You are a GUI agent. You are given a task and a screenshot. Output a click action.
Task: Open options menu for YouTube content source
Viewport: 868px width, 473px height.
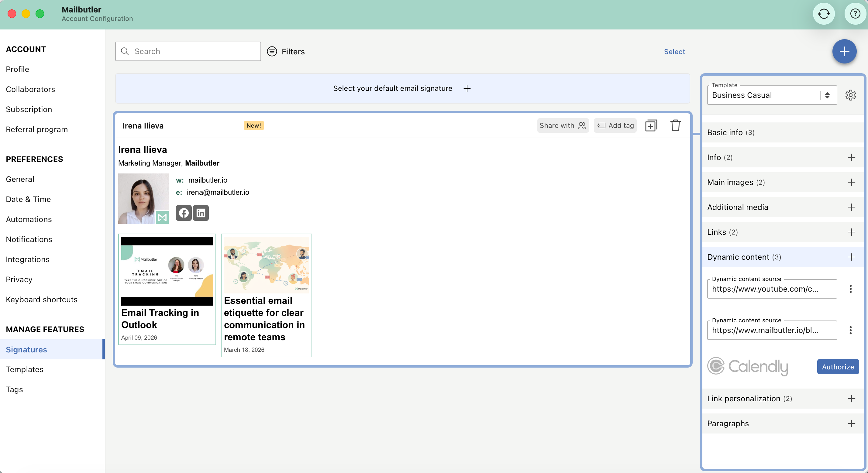pos(850,289)
